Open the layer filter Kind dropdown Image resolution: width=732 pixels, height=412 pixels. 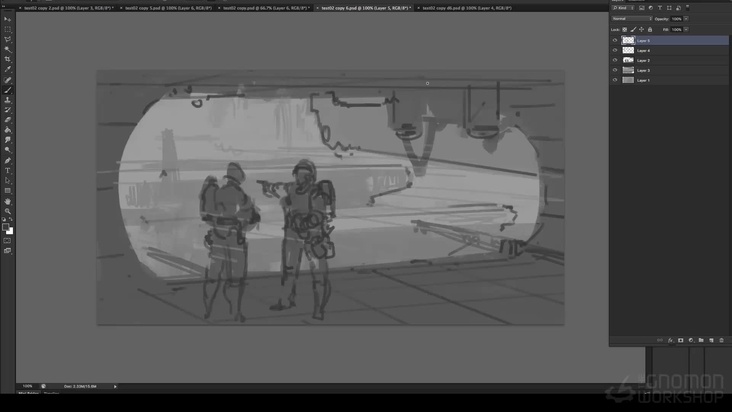click(623, 8)
